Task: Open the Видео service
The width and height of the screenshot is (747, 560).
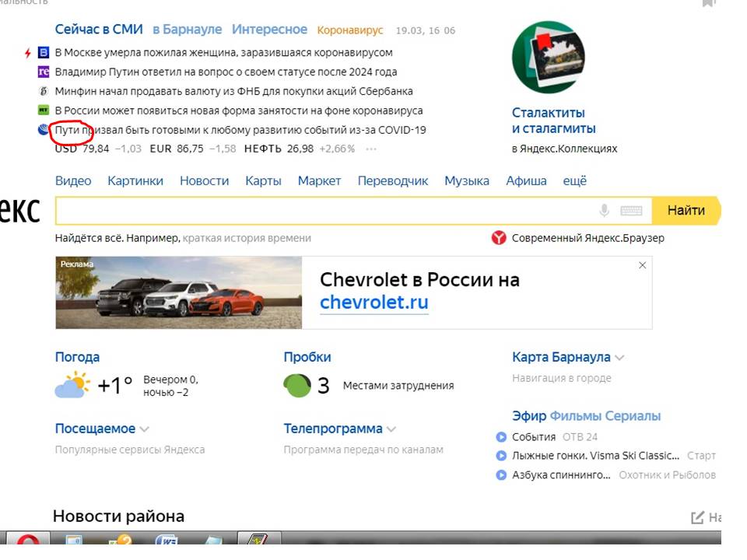Action: [73, 181]
